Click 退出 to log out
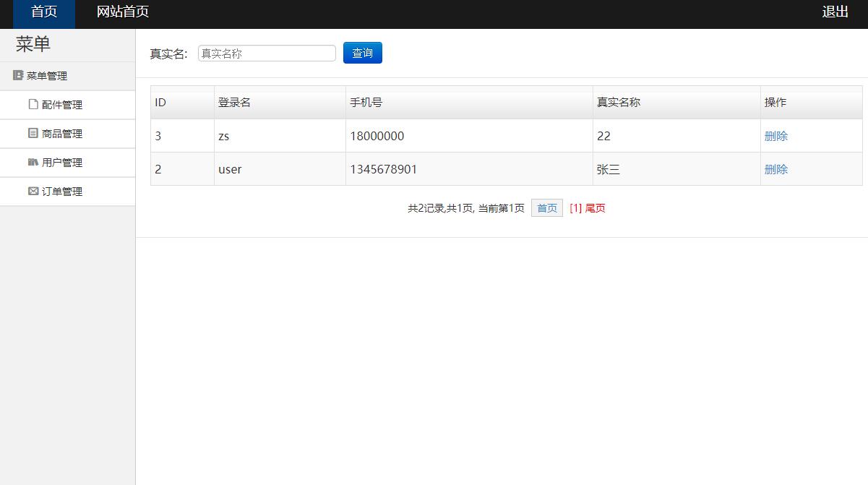 click(x=835, y=12)
